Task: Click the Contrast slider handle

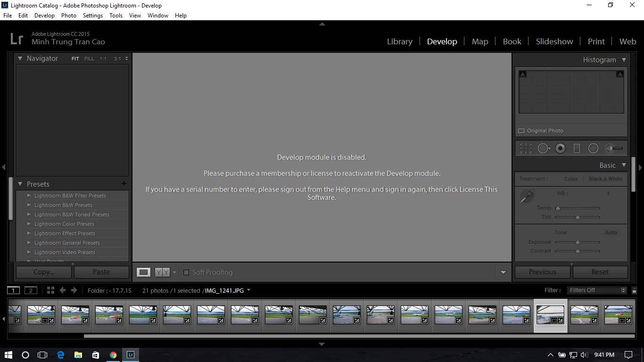Action: tap(578, 251)
